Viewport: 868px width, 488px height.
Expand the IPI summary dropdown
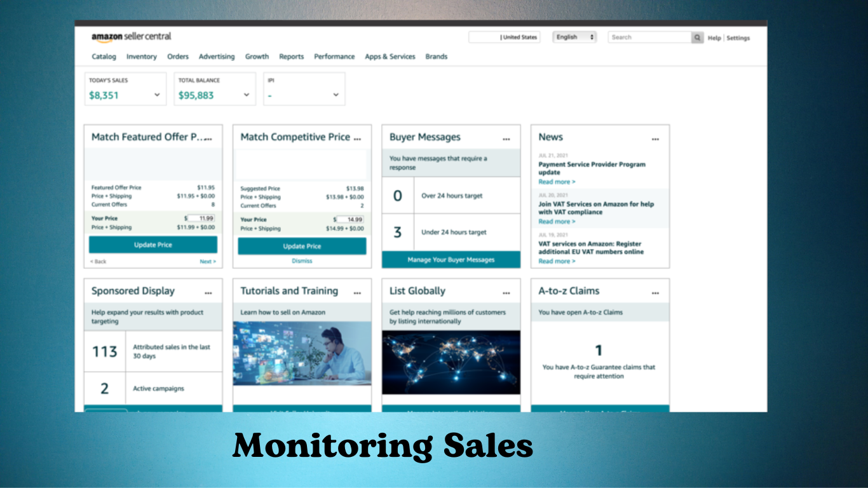[x=336, y=95]
